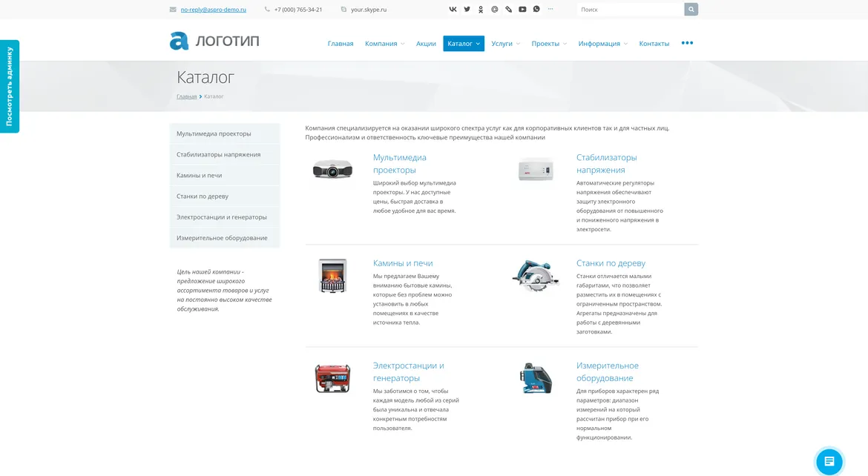Click the Twitter bird icon

coord(467,10)
